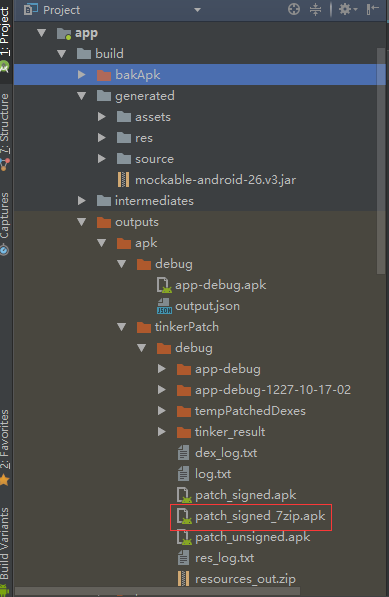This screenshot has width=389, height=597.
Task: Click the app-debug.apk file icon
Action: [164, 285]
